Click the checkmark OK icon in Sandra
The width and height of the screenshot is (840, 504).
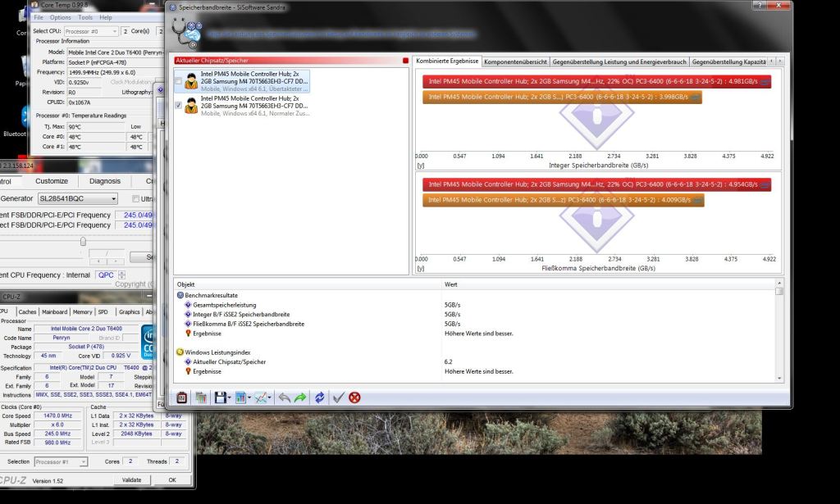click(x=338, y=397)
